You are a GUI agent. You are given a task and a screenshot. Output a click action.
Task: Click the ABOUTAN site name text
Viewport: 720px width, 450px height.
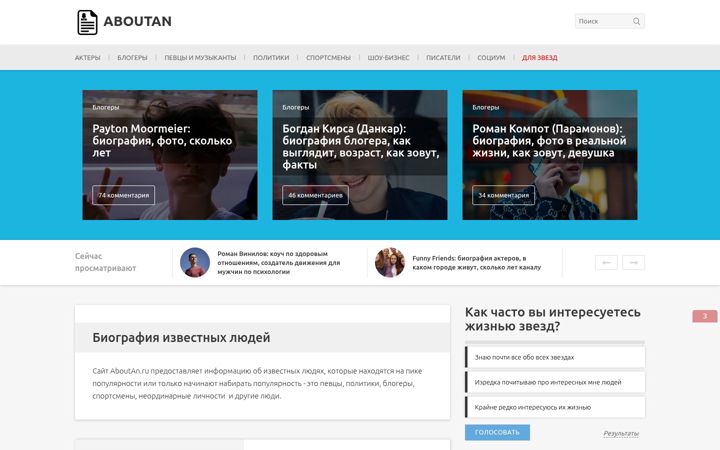pos(137,21)
